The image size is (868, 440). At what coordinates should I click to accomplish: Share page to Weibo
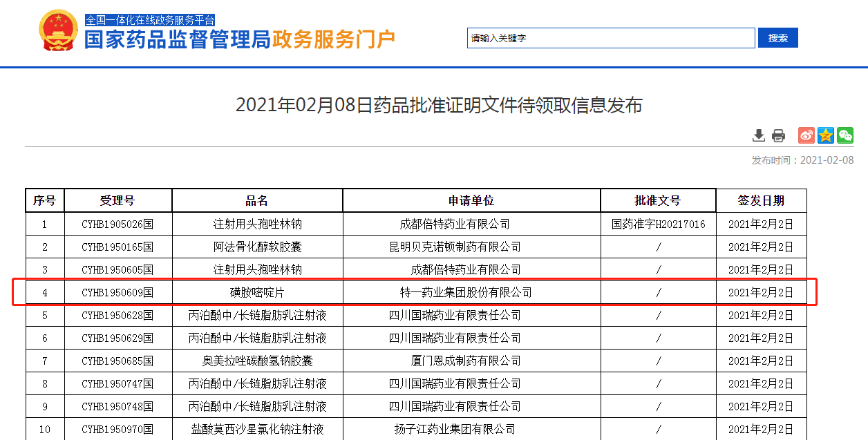coord(806,135)
